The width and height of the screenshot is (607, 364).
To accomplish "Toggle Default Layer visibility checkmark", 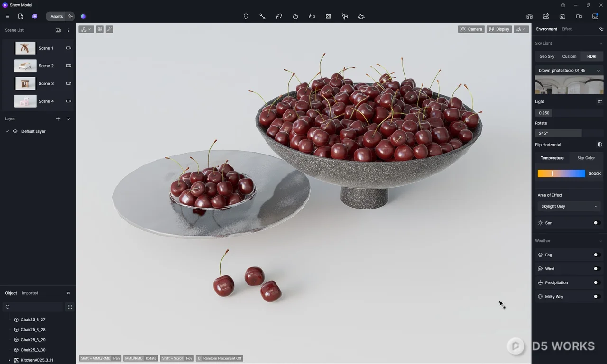I will (7, 131).
